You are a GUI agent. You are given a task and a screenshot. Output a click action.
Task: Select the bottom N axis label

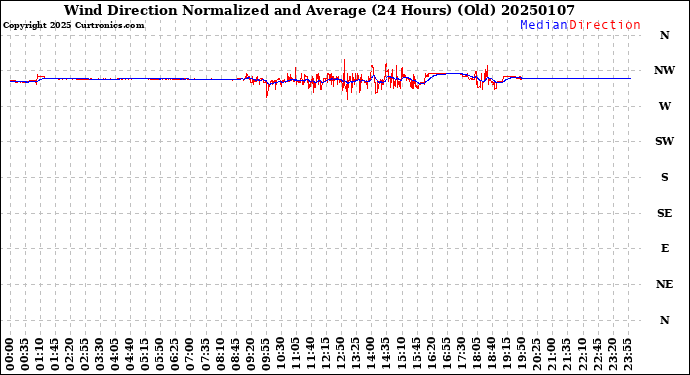pos(664,320)
